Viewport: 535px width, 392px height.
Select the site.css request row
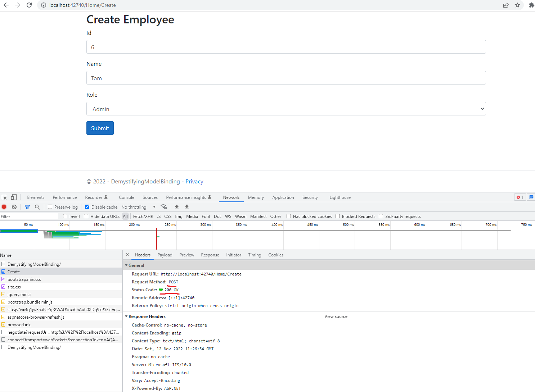pyautogui.click(x=61, y=287)
